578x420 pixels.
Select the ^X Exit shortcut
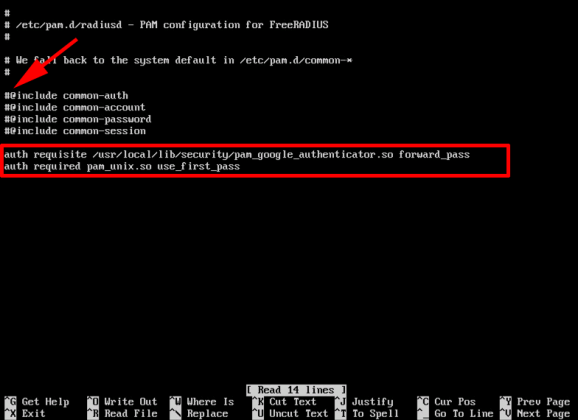pyautogui.click(x=25, y=413)
